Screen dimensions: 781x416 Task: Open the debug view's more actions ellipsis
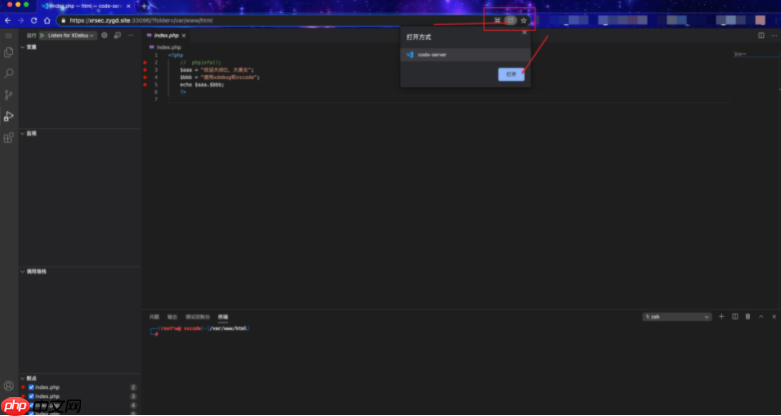tap(130, 35)
